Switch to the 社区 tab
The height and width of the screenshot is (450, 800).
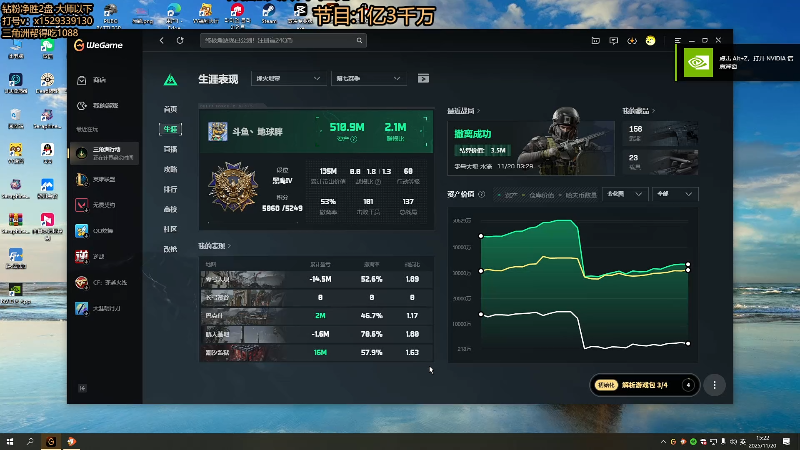(170, 229)
